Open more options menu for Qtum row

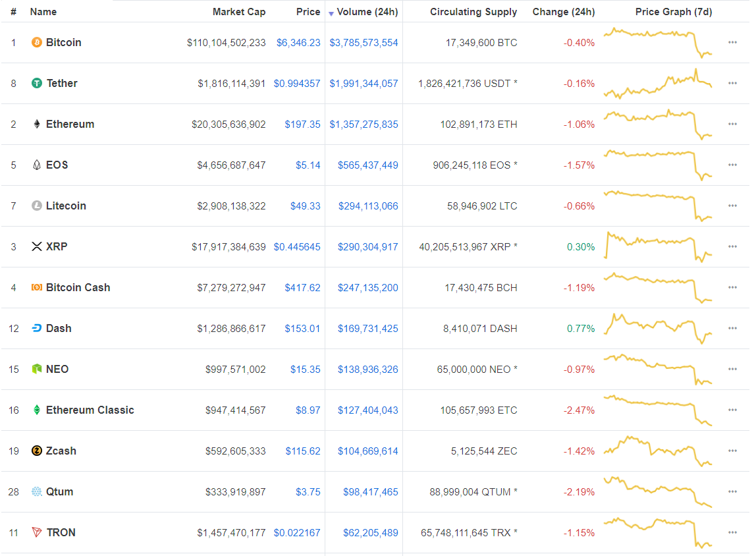(732, 492)
